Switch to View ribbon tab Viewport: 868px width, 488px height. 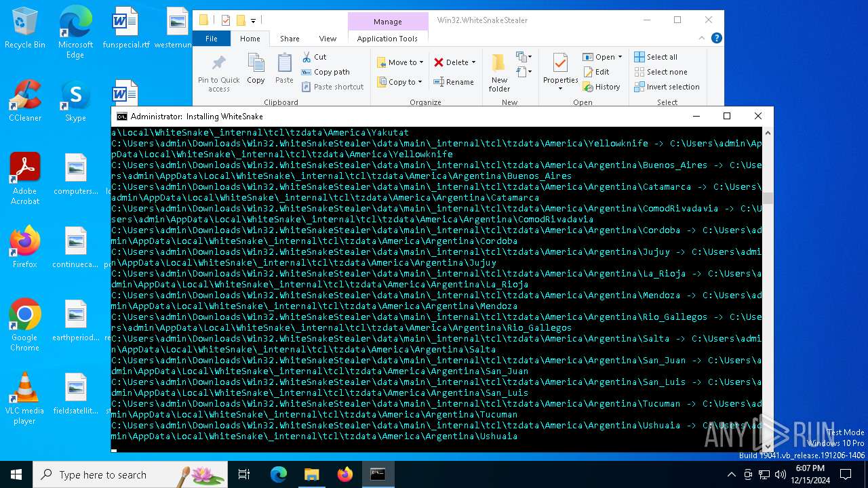328,39
